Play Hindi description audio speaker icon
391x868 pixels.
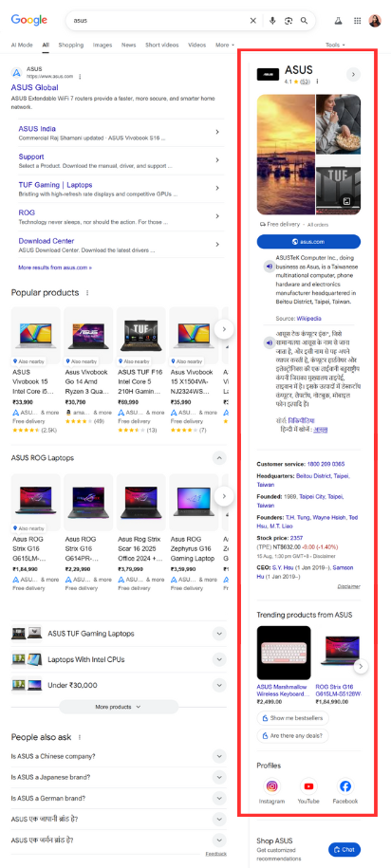(268, 343)
